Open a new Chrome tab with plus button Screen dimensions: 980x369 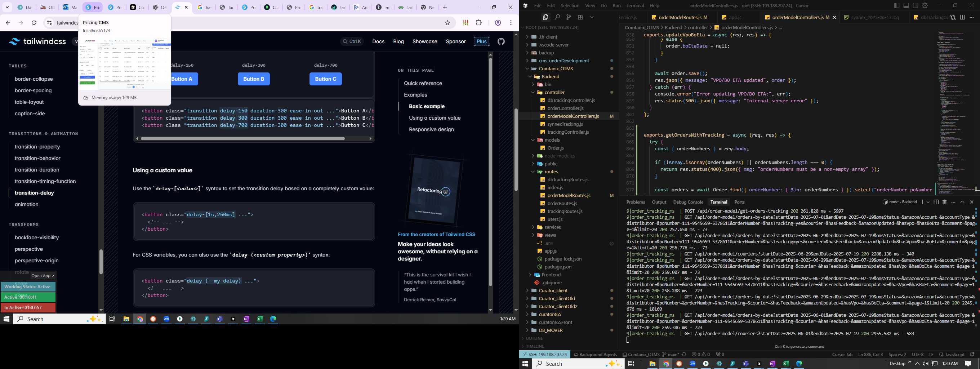[445, 7]
